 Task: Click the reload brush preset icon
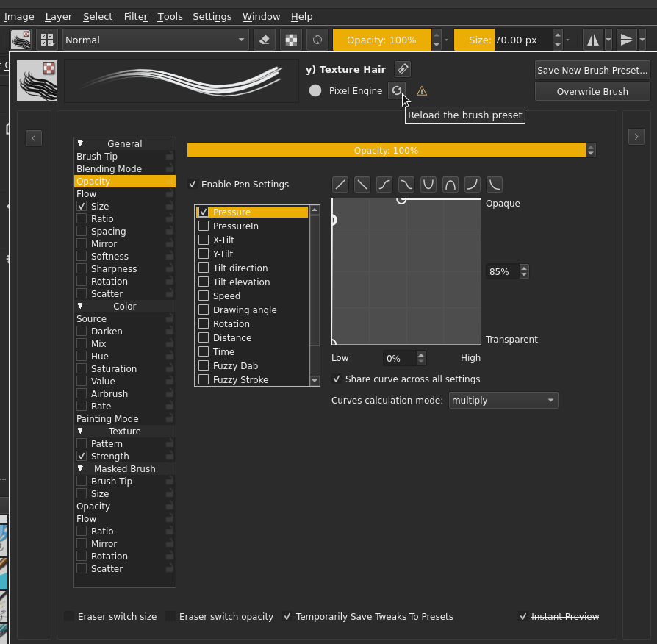pyautogui.click(x=397, y=90)
